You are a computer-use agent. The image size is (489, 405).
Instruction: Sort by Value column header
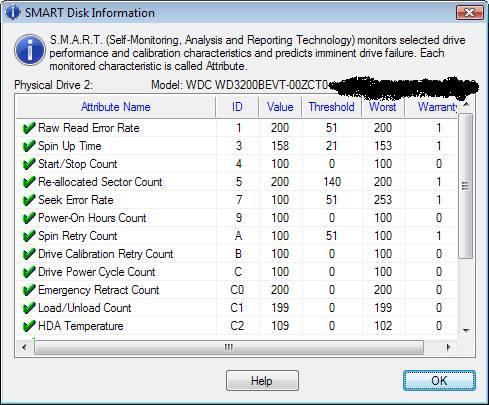280,107
